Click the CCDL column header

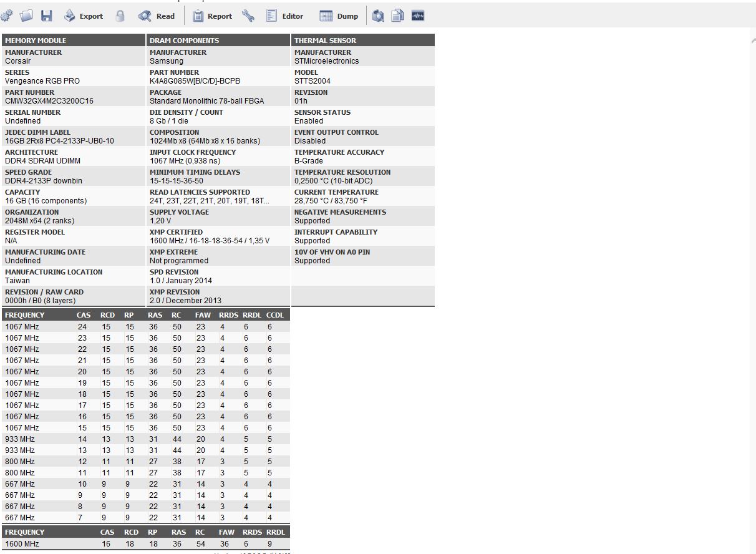(275, 315)
